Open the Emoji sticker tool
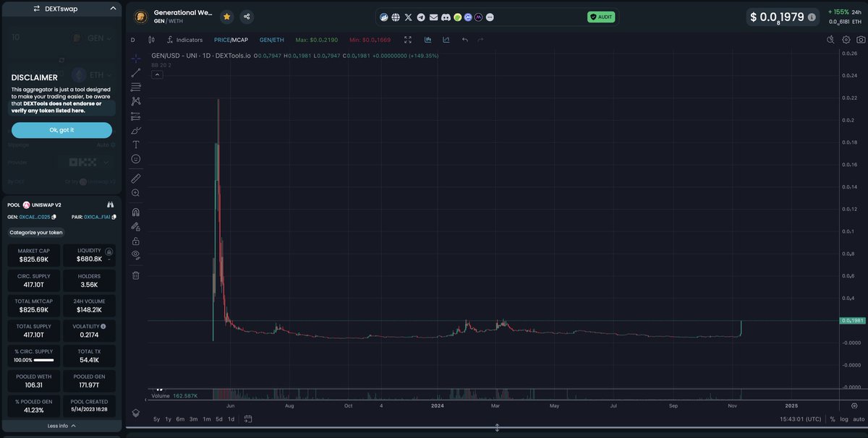The width and height of the screenshot is (868, 438). click(x=135, y=158)
